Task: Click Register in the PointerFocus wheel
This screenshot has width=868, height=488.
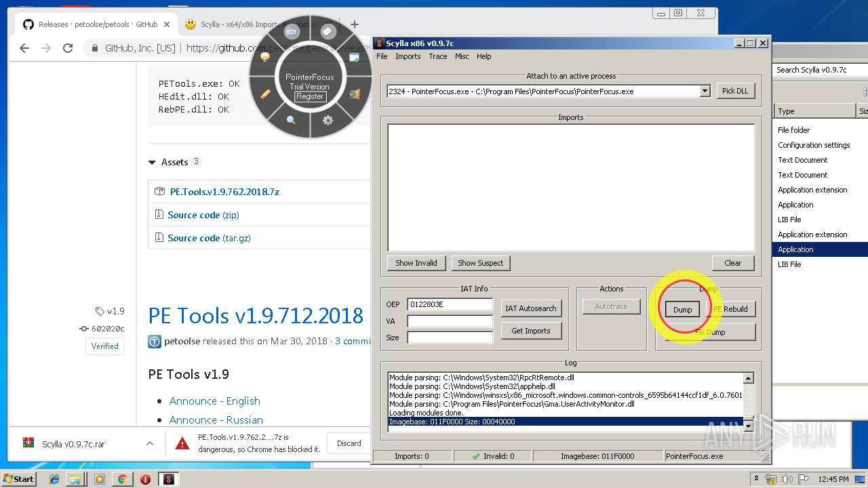Action: [310, 96]
